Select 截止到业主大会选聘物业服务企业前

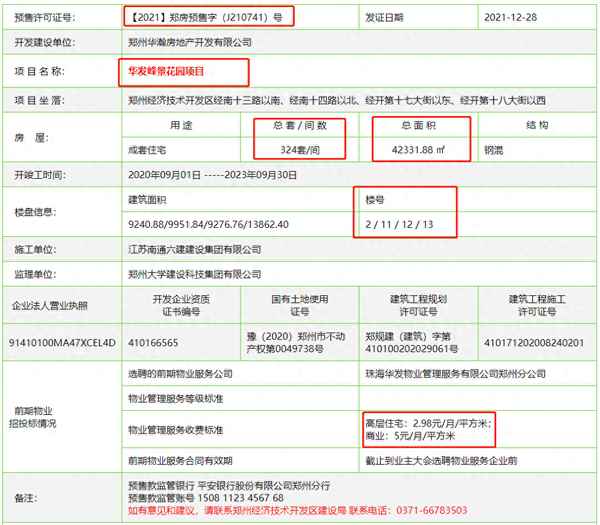[441, 461]
